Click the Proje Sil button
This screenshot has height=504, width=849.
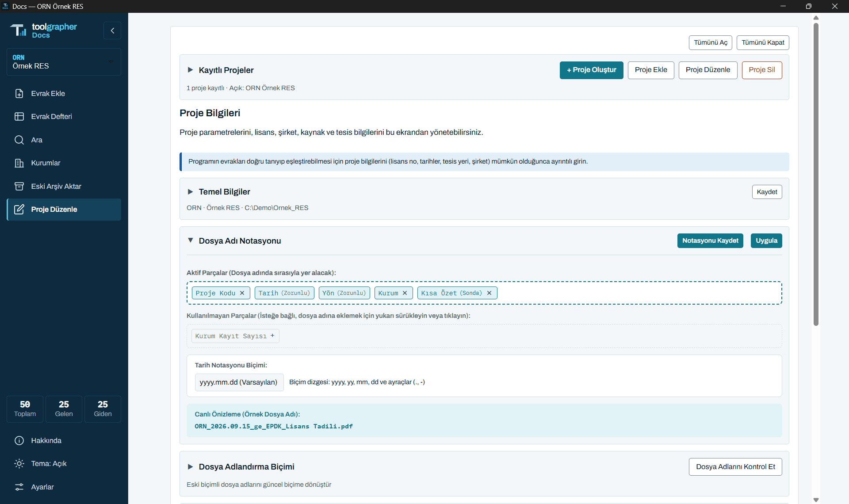[x=761, y=70]
